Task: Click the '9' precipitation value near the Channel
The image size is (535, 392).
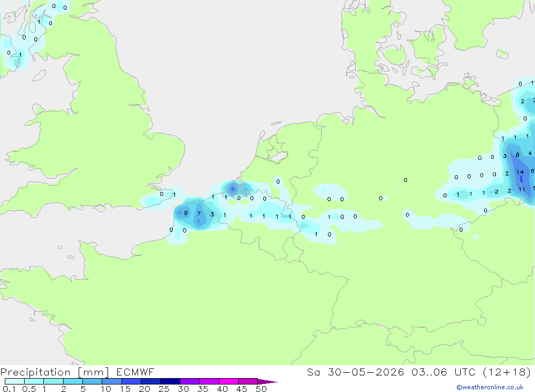Action: (x=186, y=213)
